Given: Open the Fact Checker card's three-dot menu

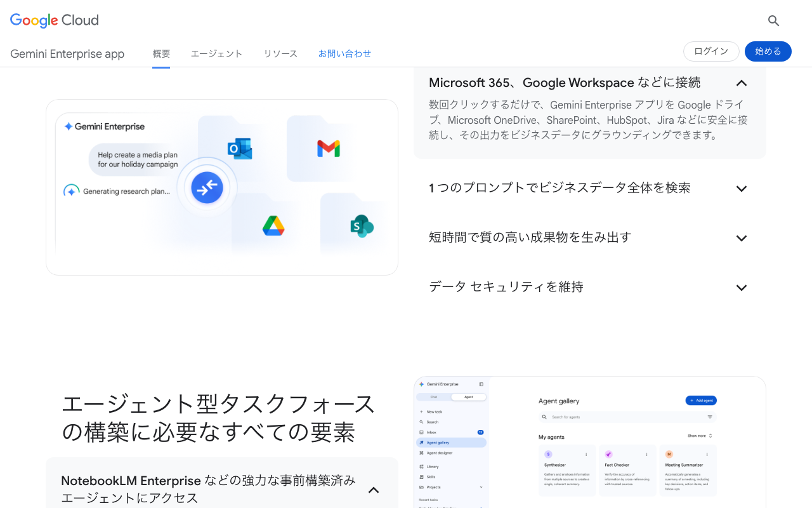Looking at the screenshot, I should (x=646, y=454).
